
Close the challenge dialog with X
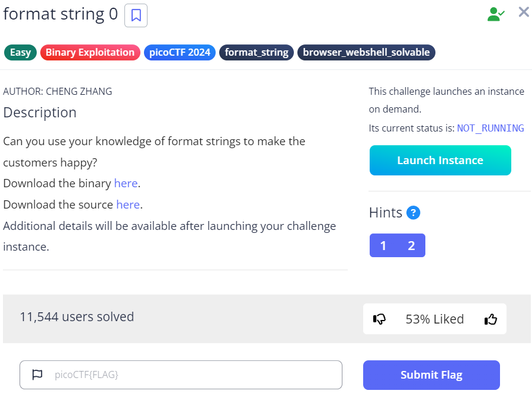pyautogui.click(x=524, y=12)
